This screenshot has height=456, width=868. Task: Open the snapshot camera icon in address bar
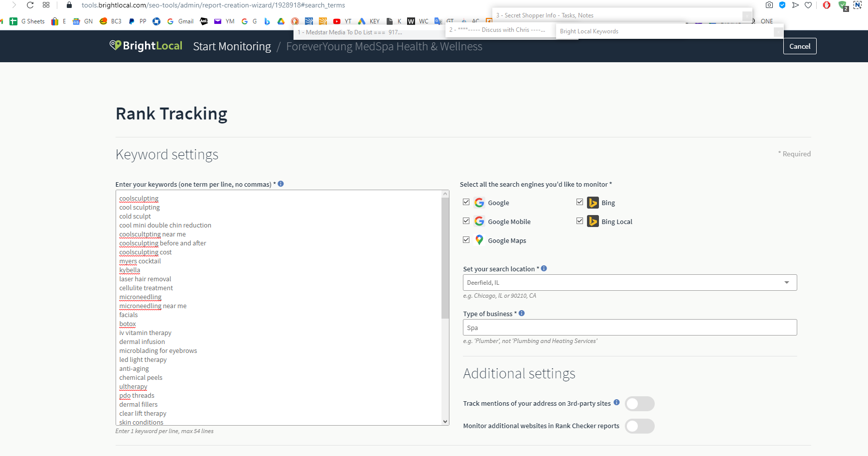click(x=769, y=5)
